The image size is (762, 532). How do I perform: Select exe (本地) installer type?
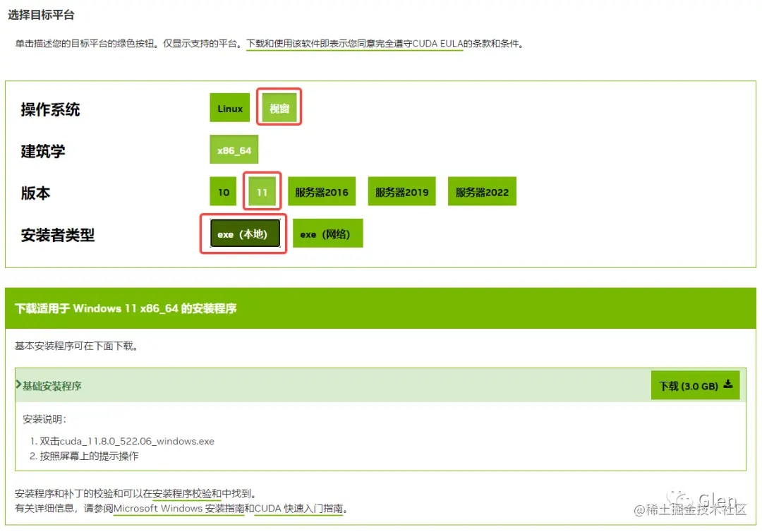pyautogui.click(x=245, y=234)
